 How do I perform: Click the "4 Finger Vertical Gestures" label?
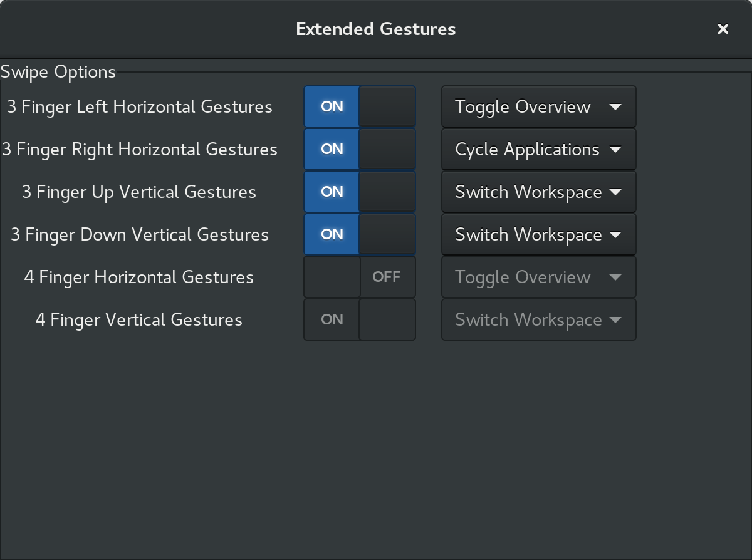139,319
